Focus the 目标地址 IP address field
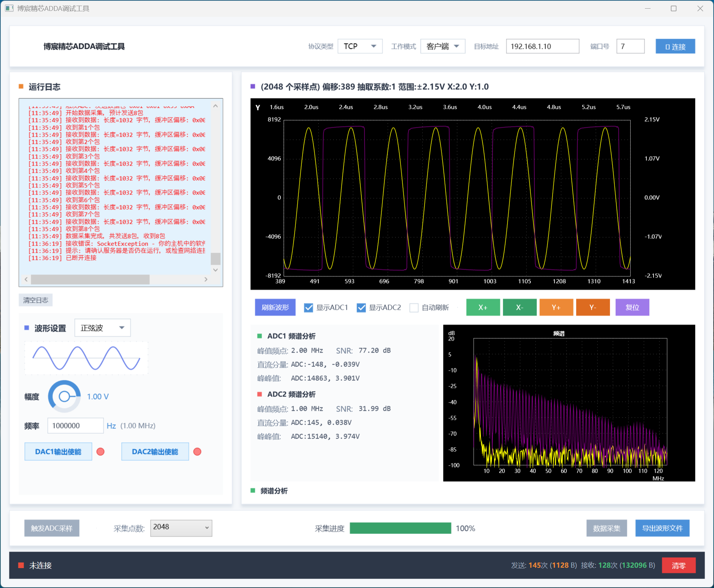The image size is (714, 588). (x=542, y=46)
